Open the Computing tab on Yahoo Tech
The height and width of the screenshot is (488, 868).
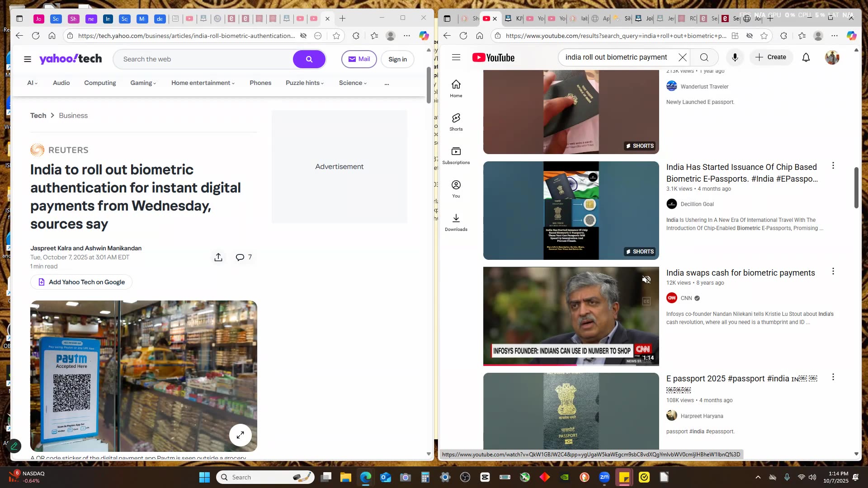[x=100, y=83]
